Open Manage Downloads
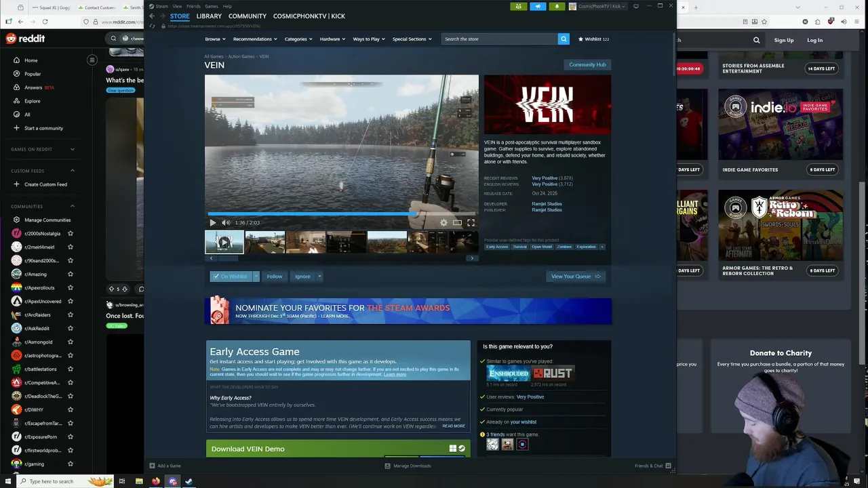868x488 pixels. pyautogui.click(x=408, y=466)
